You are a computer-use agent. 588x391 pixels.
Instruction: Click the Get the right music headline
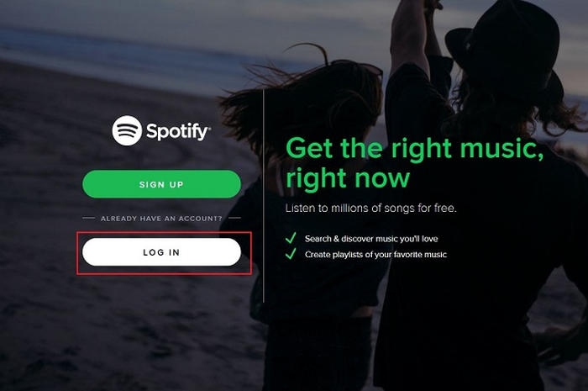click(x=414, y=149)
